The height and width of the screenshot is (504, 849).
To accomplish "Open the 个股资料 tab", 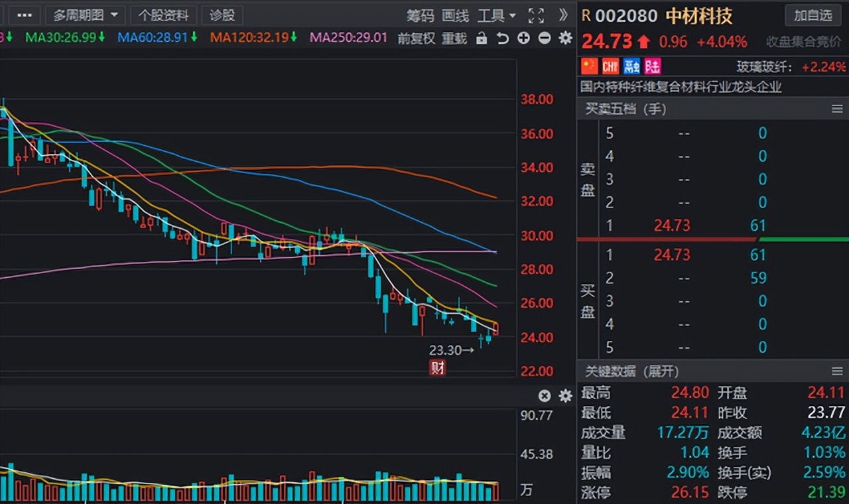I will click(164, 15).
